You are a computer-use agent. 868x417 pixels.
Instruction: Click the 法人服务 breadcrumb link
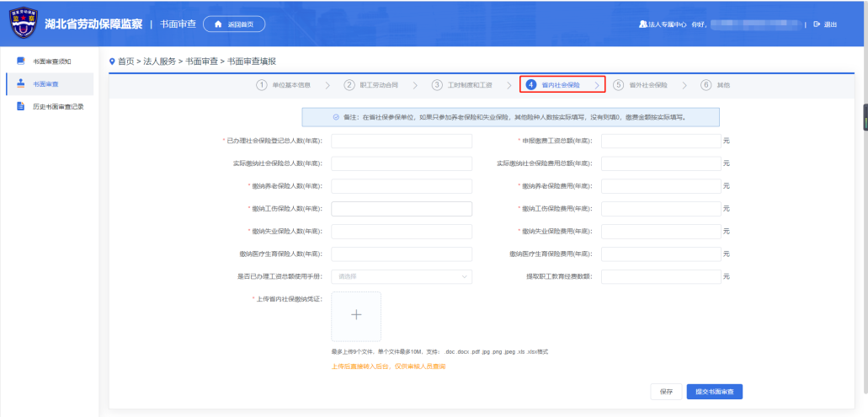160,61
